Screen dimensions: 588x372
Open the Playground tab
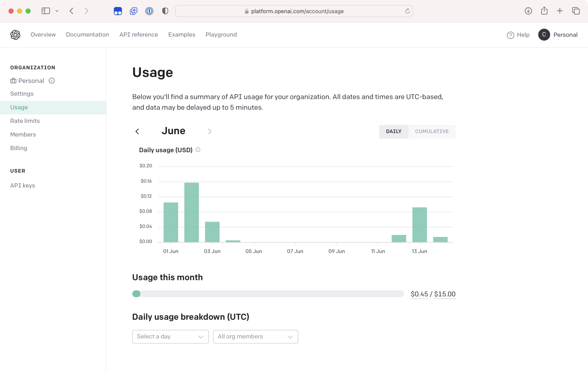pyautogui.click(x=221, y=35)
